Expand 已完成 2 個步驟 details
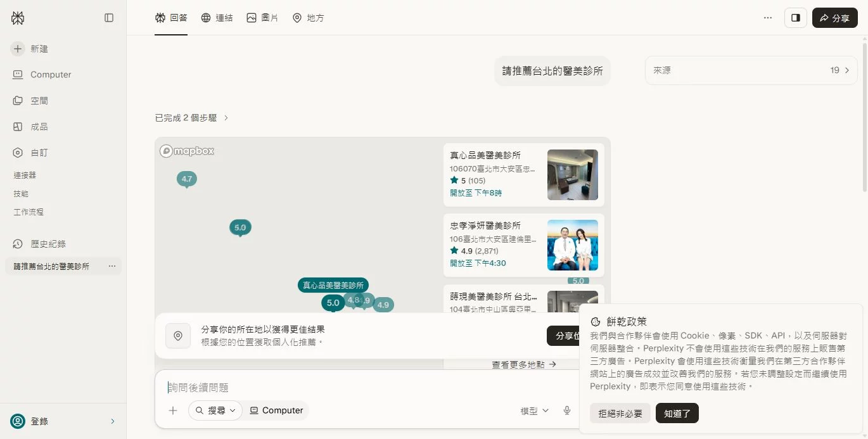The width and height of the screenshot is (868, 439). click(192, 118)
